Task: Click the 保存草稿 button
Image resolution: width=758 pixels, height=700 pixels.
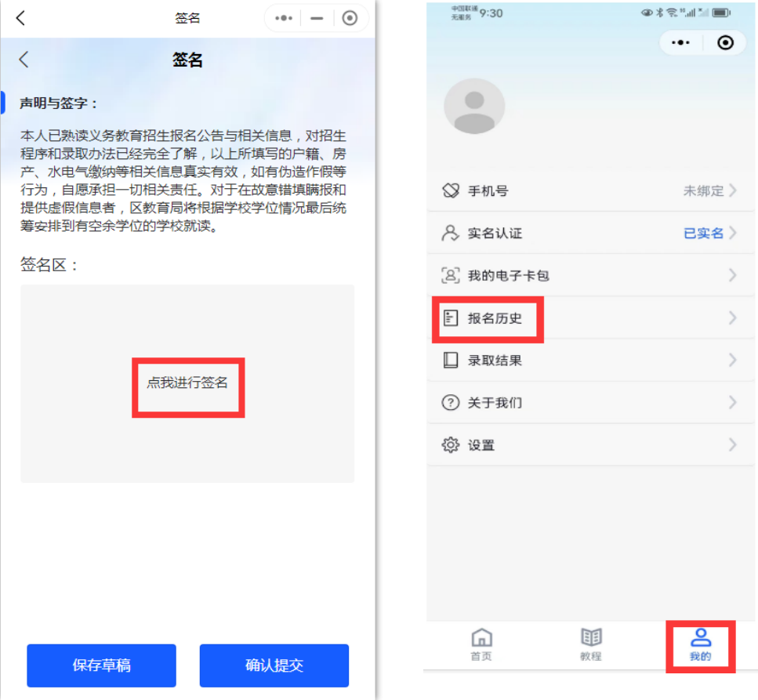Action: tap(102, 666)
